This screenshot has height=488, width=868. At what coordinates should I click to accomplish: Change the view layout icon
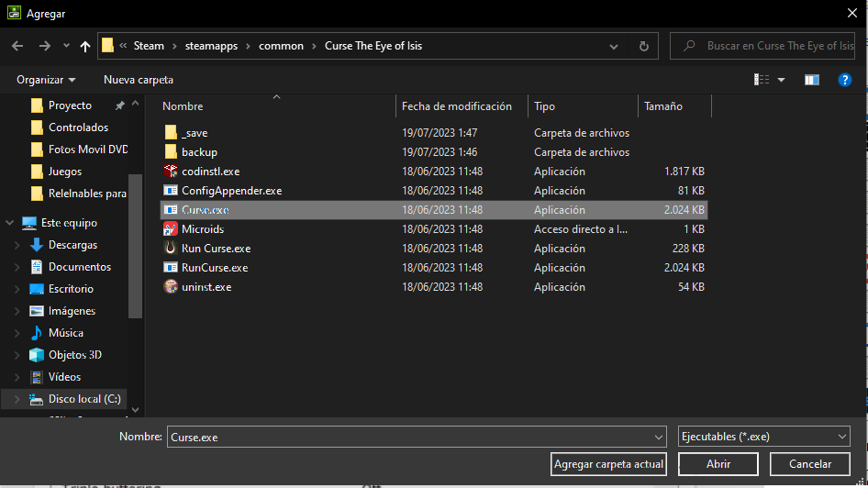762,80
